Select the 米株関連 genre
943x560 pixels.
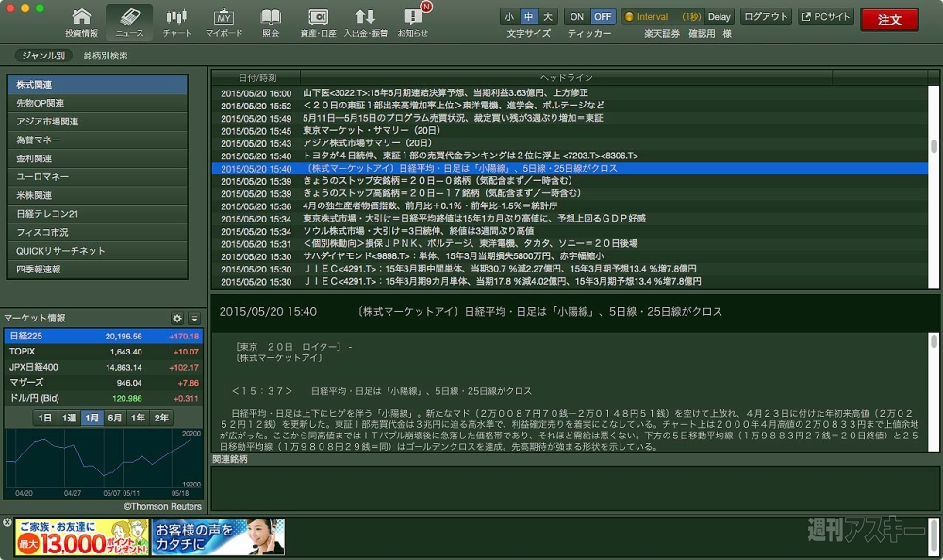97,195
